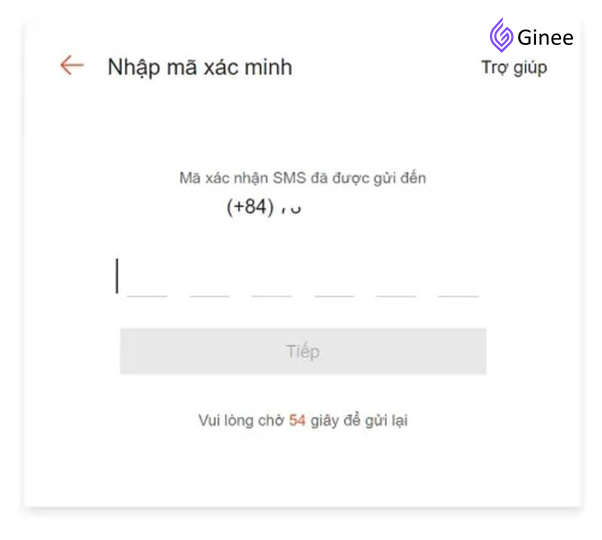Screen dimensions: 602x540
Task: Focus the first verification code slot
Action: [147, 280]
